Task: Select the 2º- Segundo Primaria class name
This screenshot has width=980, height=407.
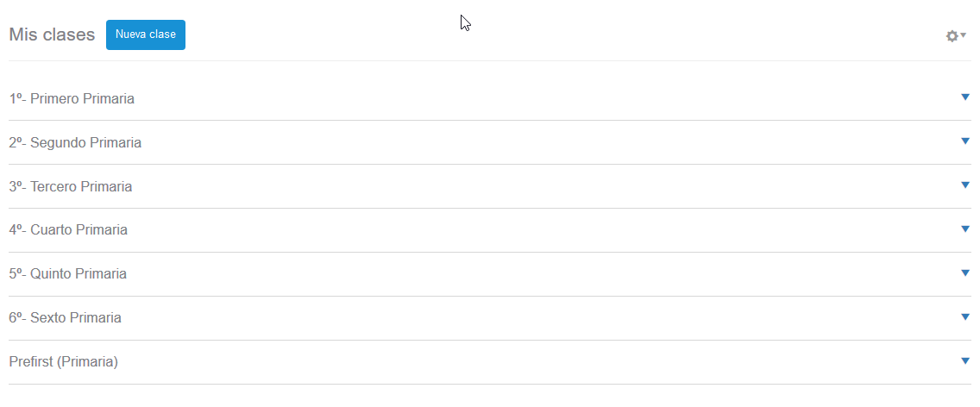Action: click(x=75, y=143)
